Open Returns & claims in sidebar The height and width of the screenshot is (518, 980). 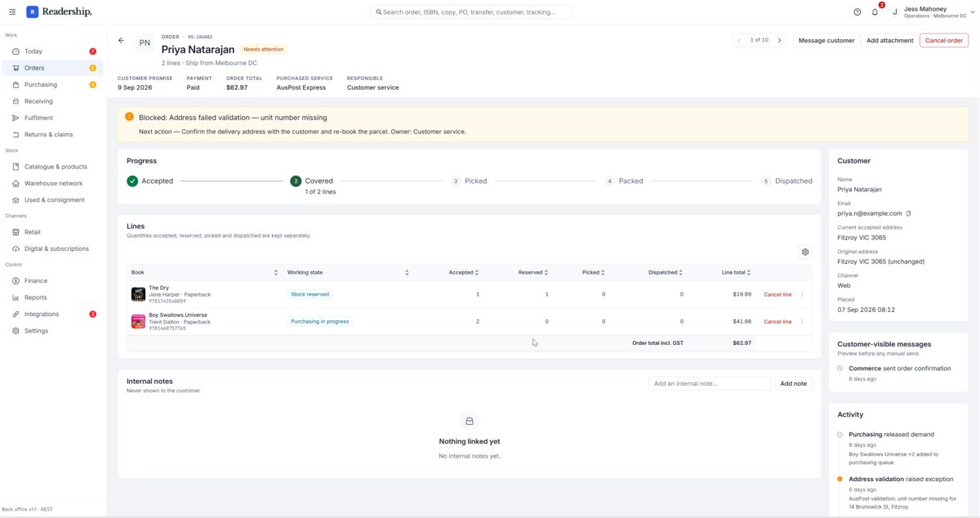(52, 134)
